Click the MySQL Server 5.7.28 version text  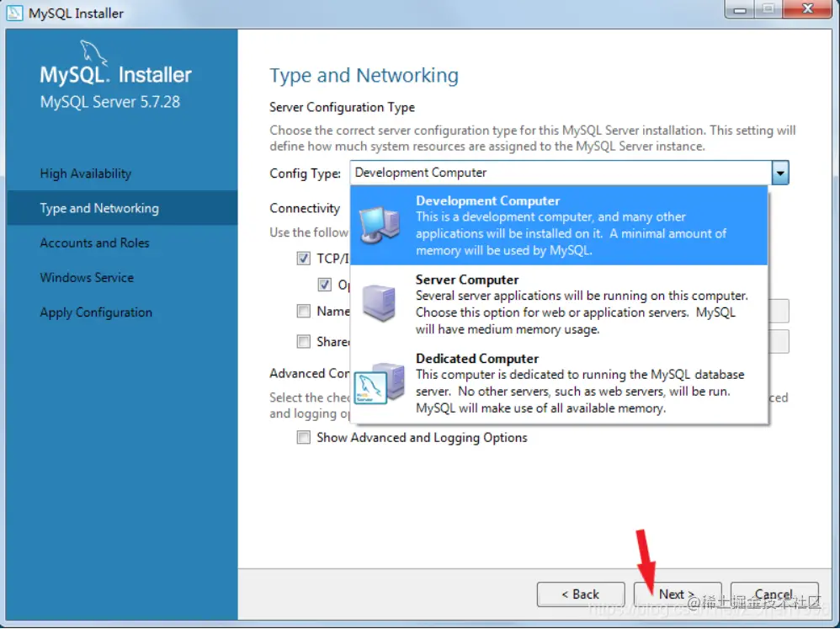point(109,102)
